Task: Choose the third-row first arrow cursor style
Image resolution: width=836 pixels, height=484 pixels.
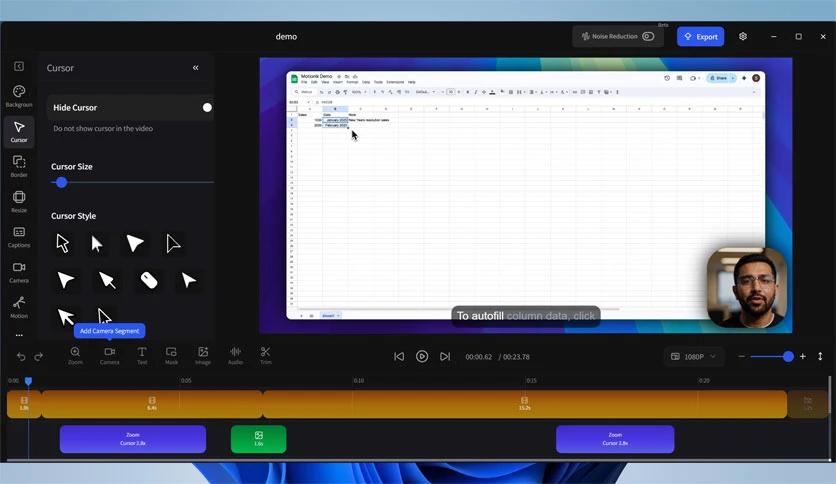Action: tap(66, 316)
